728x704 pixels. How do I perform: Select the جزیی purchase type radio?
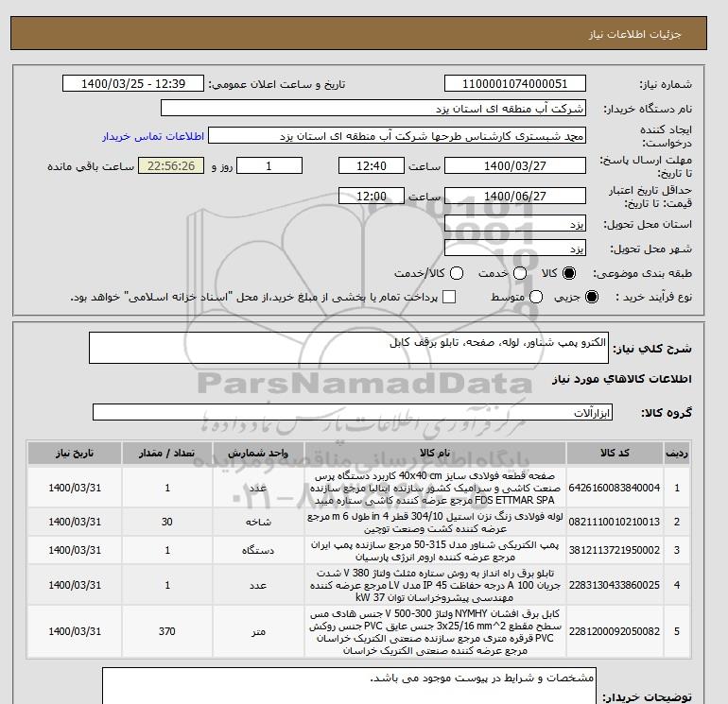[x=592, y=297]
